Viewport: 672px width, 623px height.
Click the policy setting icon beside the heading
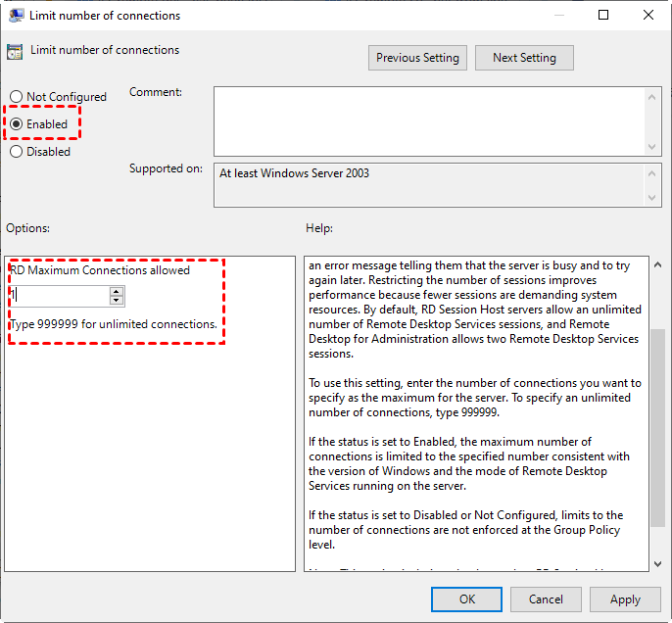[x=15, y=52]
